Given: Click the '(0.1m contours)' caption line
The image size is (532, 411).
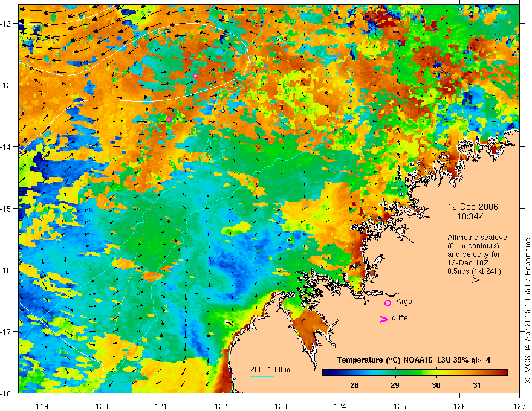Looking at the screenshot, I should [x=473, y=246].
